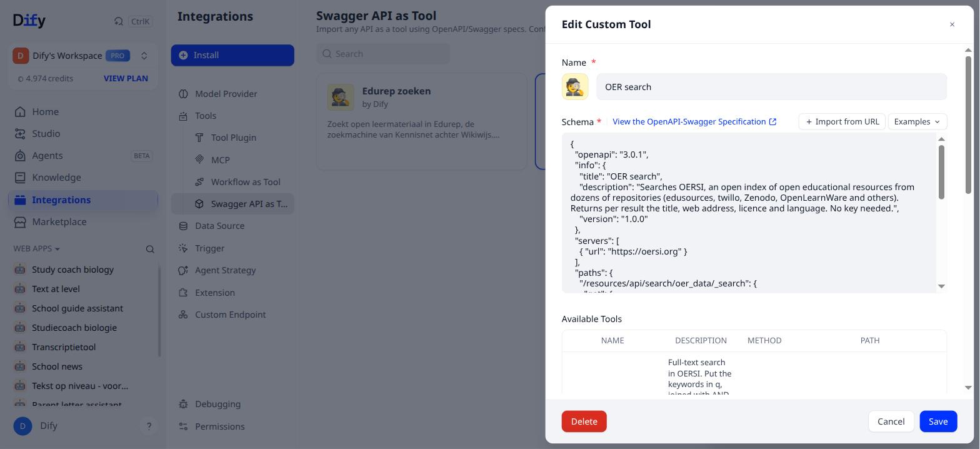
Task: Click the PATH column header
Action: click(x=869, y=341)
